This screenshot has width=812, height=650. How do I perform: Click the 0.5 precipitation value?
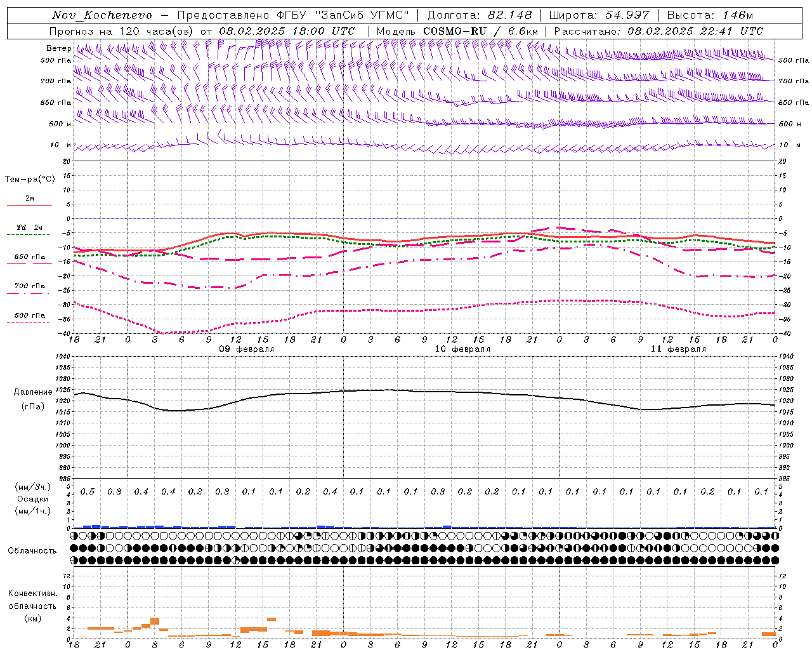88,491
